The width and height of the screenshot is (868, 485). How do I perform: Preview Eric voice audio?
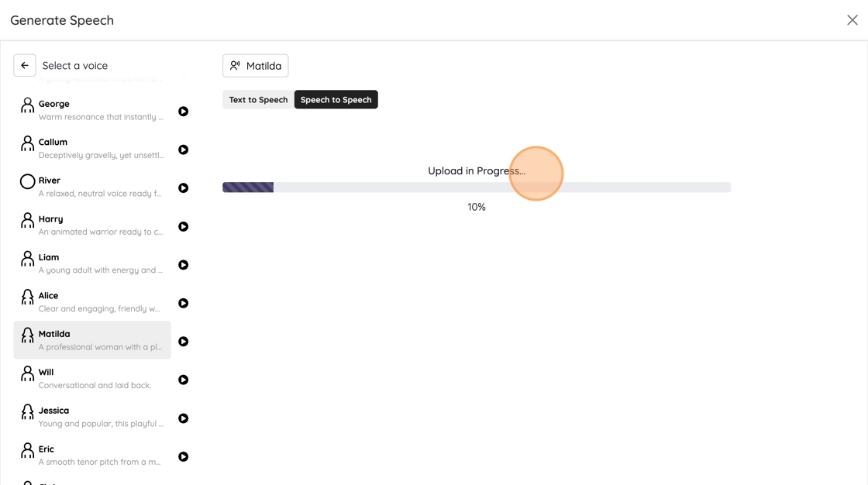(x=184, y=457)
